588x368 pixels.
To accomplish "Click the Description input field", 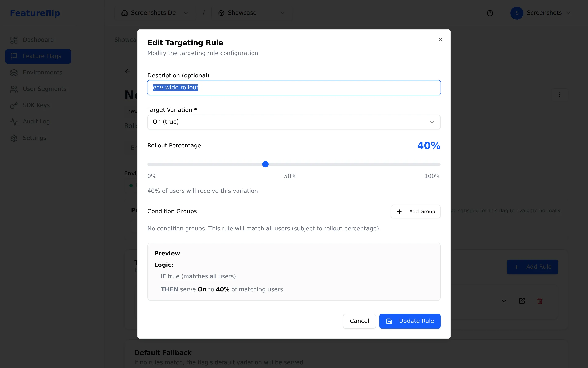I will click(x=294, y=88).
